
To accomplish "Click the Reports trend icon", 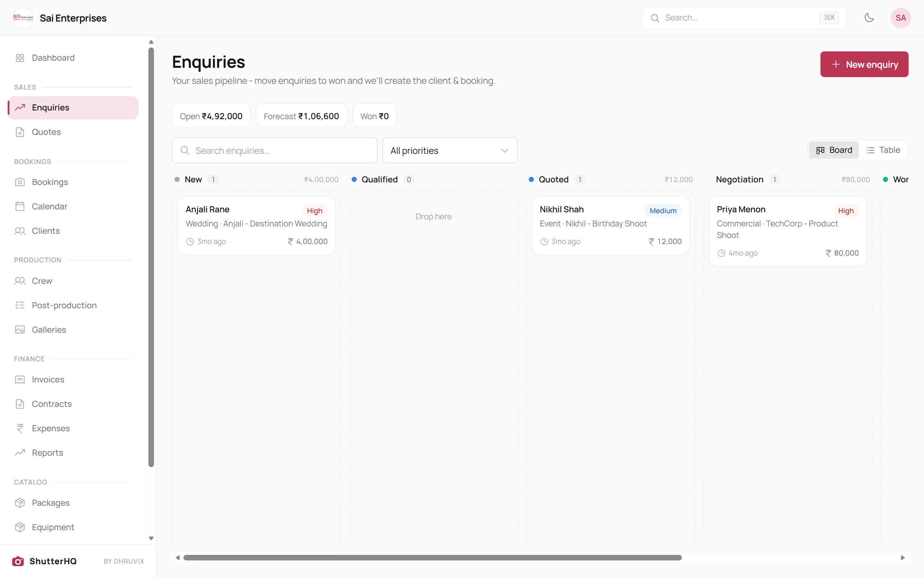I will pos(20,453).
